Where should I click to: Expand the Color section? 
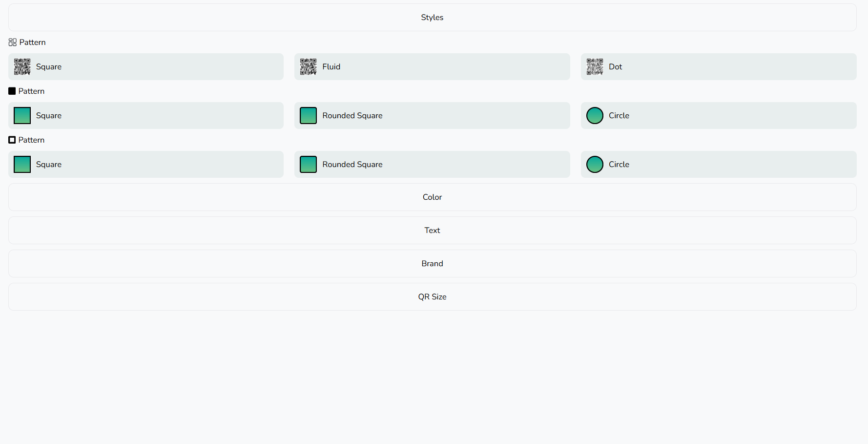click(x=432, y=197)
